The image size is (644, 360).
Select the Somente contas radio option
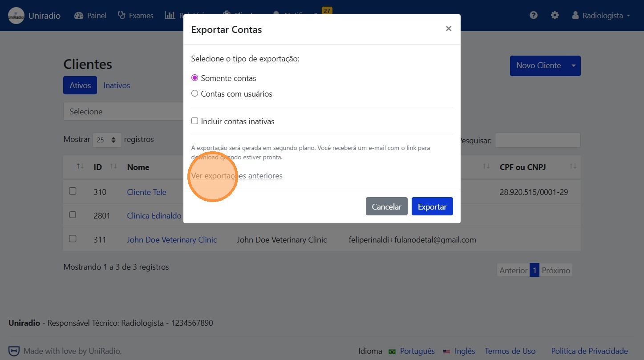click(x=194, y=78)
